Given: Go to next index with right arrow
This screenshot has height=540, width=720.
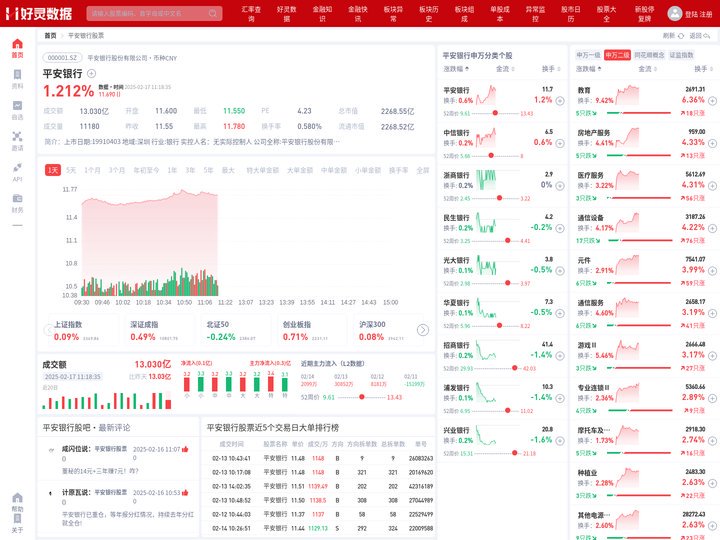Looking at the screenshot, I should click(x=423, y=330).
